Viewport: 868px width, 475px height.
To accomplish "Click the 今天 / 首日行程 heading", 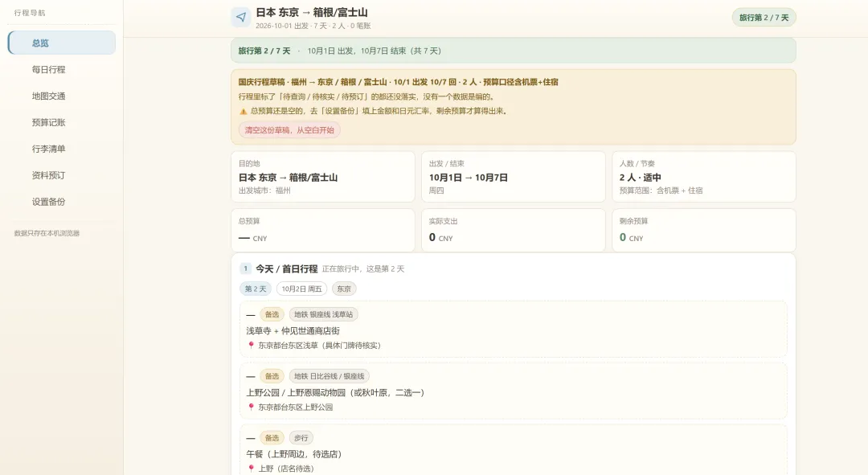I will click(286, 269).
